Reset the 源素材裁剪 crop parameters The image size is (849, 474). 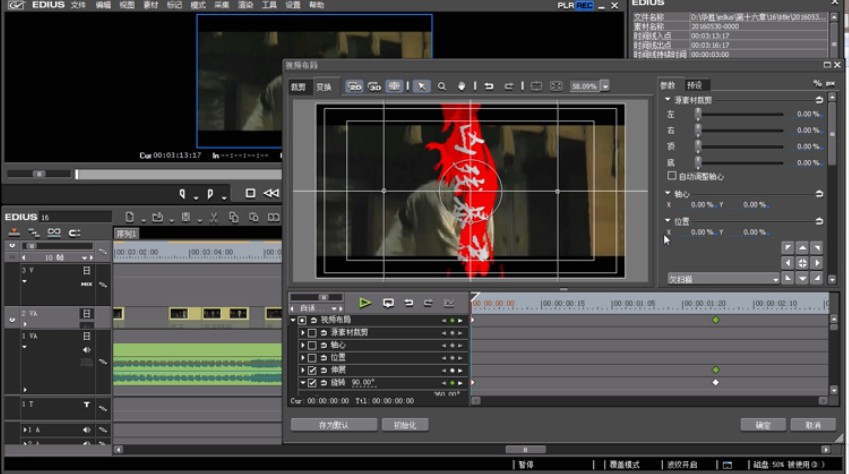pyautogui.click(x=819, y=100)
